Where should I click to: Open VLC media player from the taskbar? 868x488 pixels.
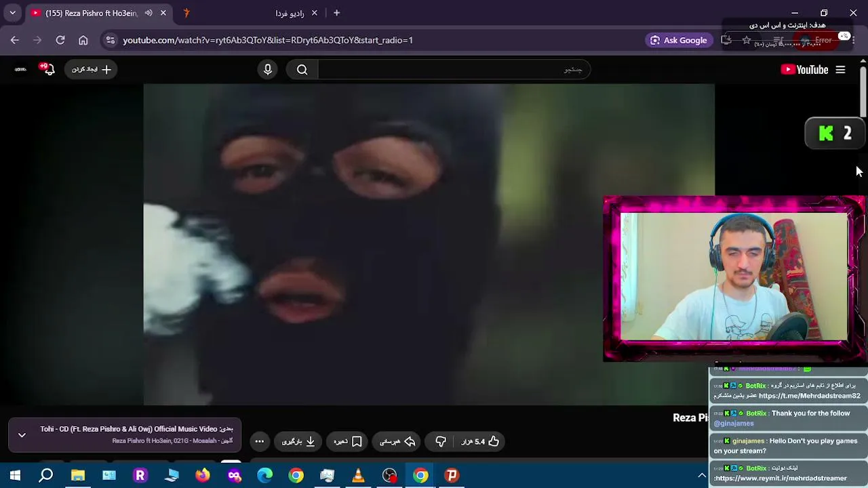(x=358, y=475)
